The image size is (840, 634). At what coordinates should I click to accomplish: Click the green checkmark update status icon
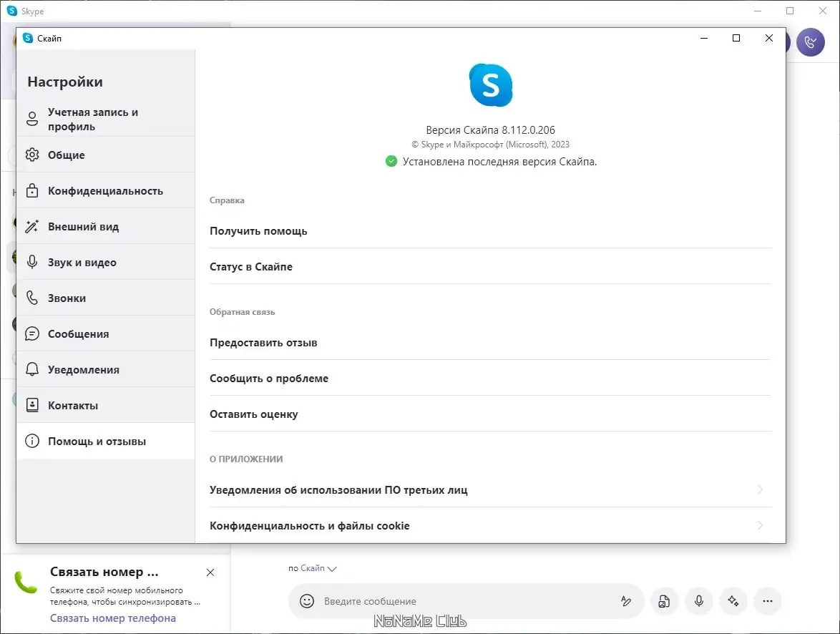391,161
